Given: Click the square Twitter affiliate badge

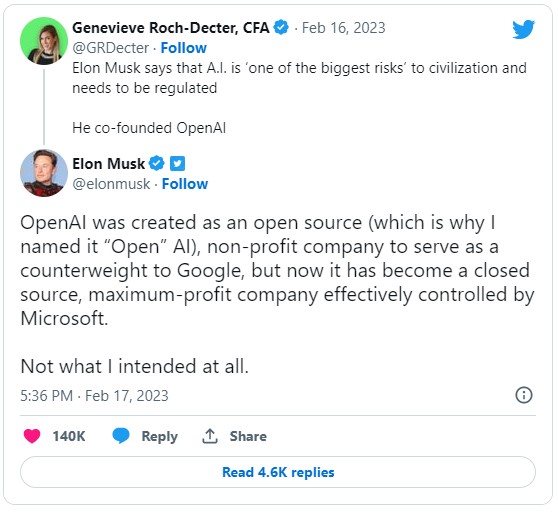Looking at the screenshot, I should click(x=177, y=164).
